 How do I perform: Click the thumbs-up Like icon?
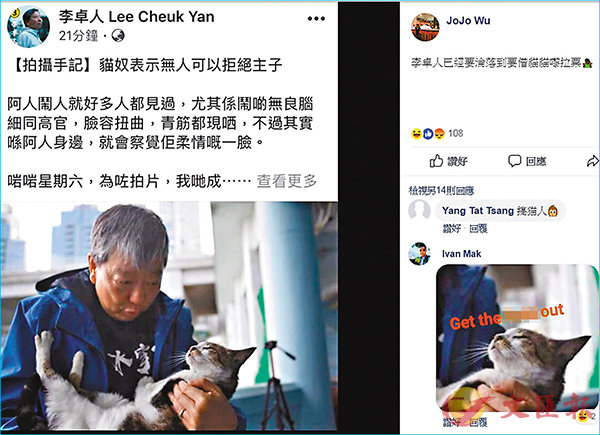click(436, 161)
